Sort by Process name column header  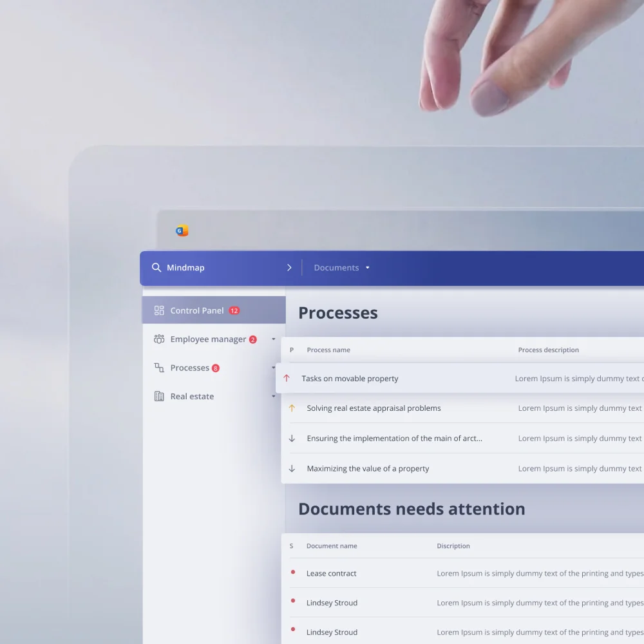coord(328,350)
